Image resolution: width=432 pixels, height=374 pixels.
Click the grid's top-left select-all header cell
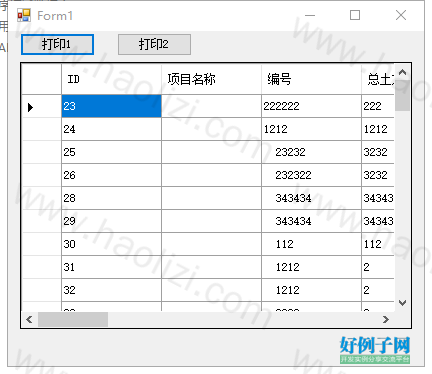click(x=42, y=79)
